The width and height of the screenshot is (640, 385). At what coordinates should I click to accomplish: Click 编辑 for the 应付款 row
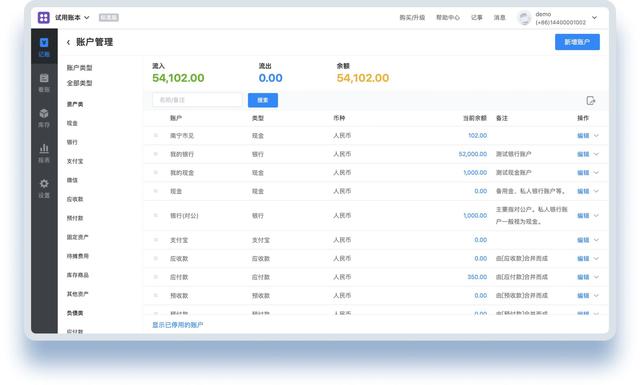(583, 277)
